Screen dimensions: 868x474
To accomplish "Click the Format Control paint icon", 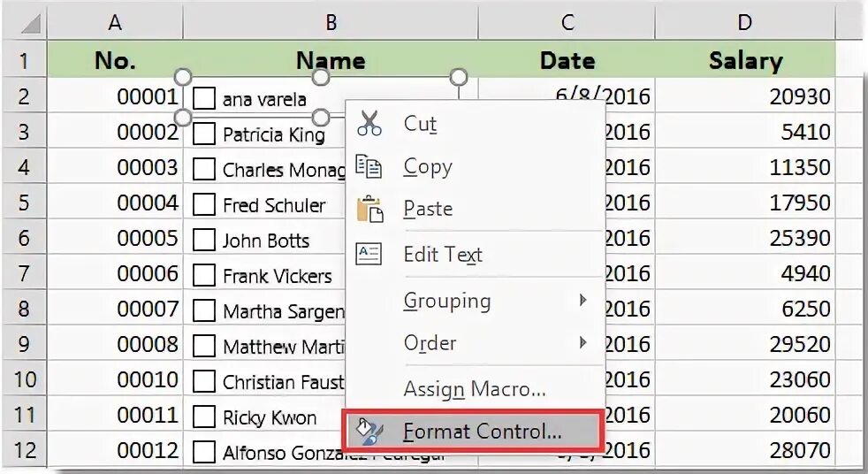I will click(x=368, y=431).
